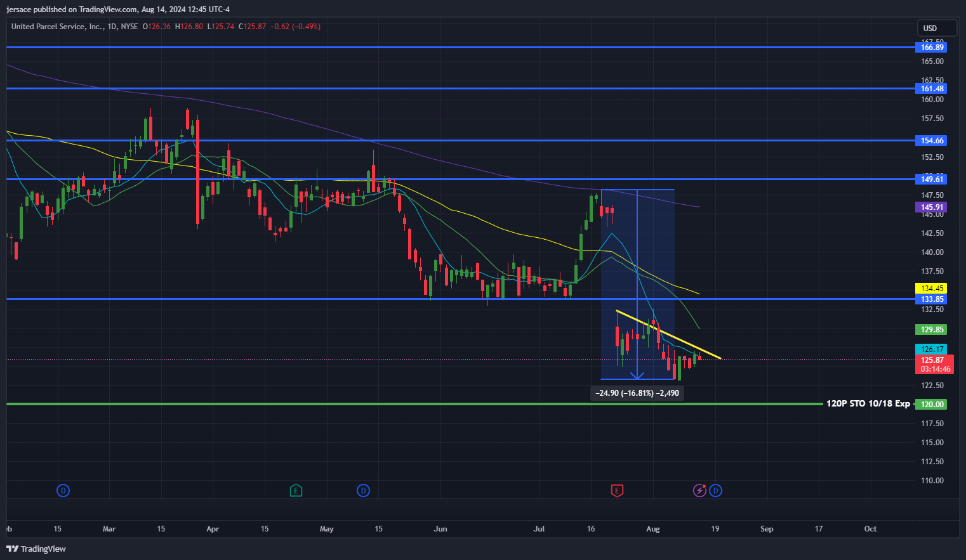Click the green 129.85 moving average label
Viewport: 966px width, 560px height.
[932, 329]
